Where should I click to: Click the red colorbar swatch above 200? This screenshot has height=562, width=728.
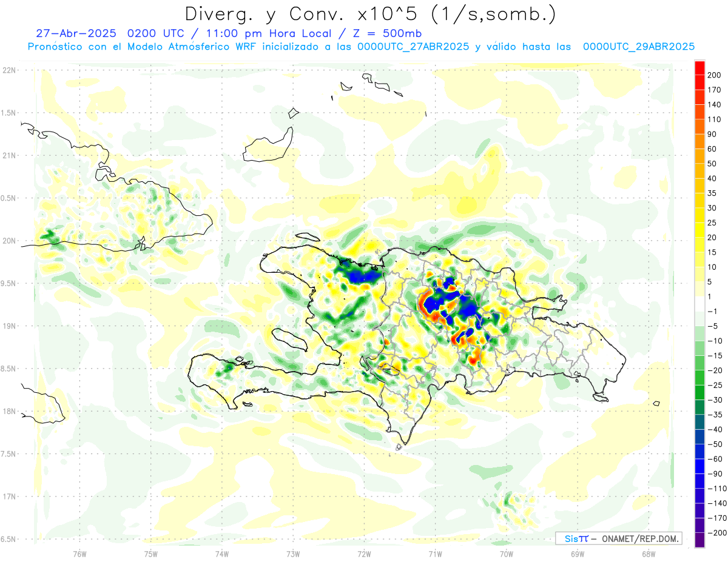[x=699, y=68]
